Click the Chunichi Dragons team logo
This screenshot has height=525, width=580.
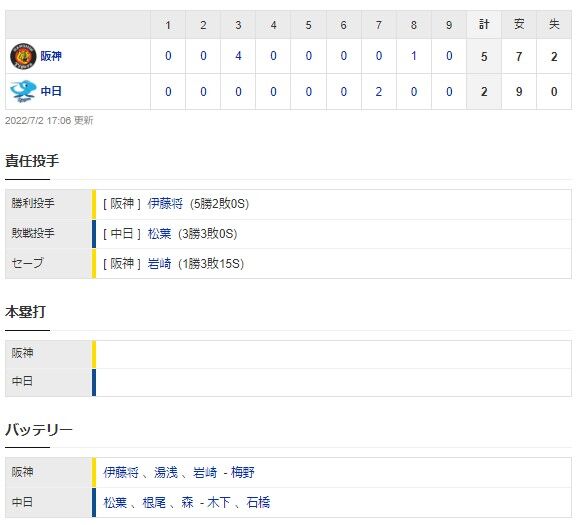point(23,91)
